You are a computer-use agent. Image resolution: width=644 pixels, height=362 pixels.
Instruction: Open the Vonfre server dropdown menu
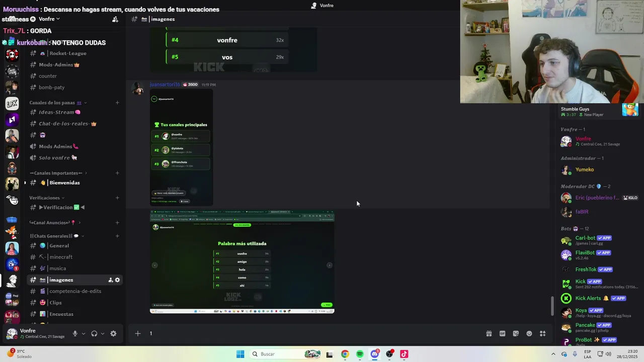(x=49, y=19)
